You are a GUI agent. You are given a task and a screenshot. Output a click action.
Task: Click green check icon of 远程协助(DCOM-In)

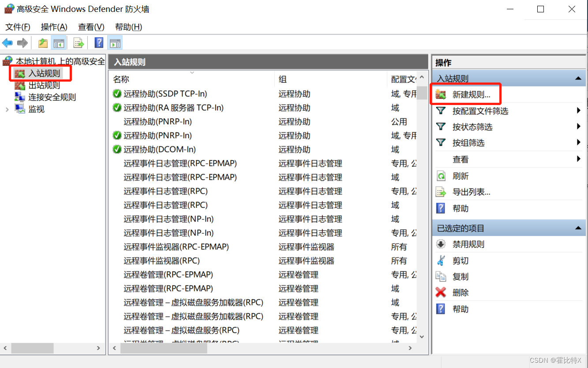coord(117,150)
